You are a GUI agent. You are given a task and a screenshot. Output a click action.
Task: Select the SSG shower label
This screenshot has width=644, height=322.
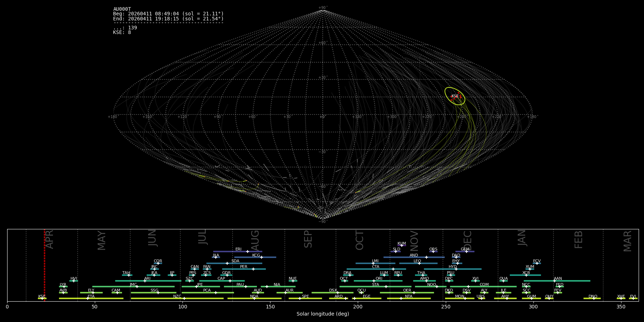154,291
